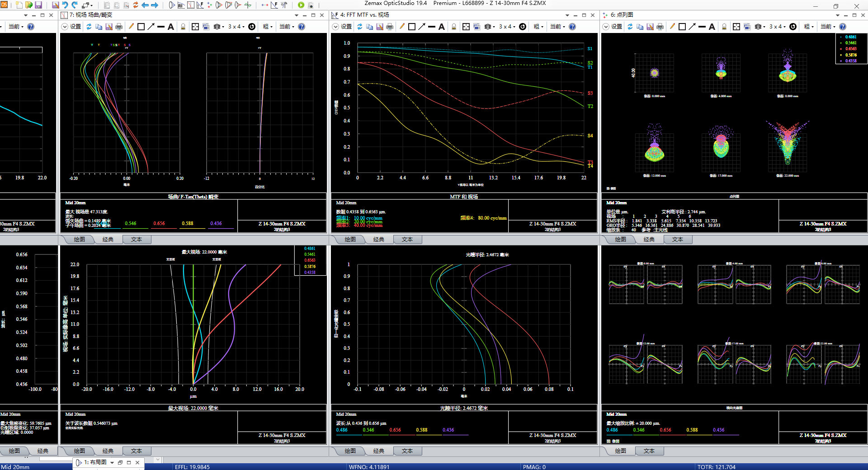Screen dimensions: 868x470
Task: Print the field curvature/distortion window
Action: pyautogui.click(x=119, y=27)
